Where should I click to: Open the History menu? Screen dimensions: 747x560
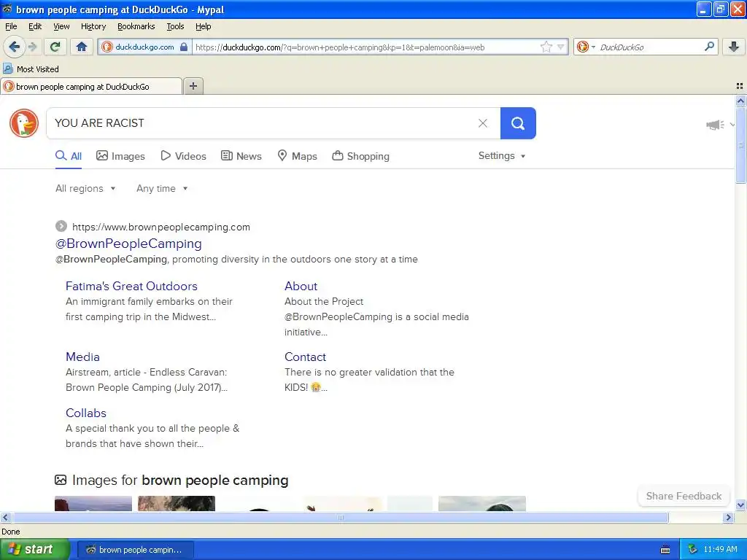93,26
